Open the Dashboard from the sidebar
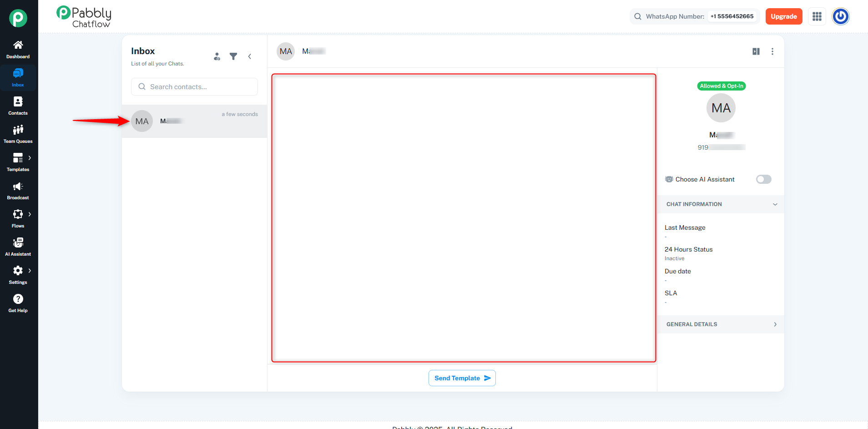The height and width of the screenshot is (429, 868). [x=18, y=50]
